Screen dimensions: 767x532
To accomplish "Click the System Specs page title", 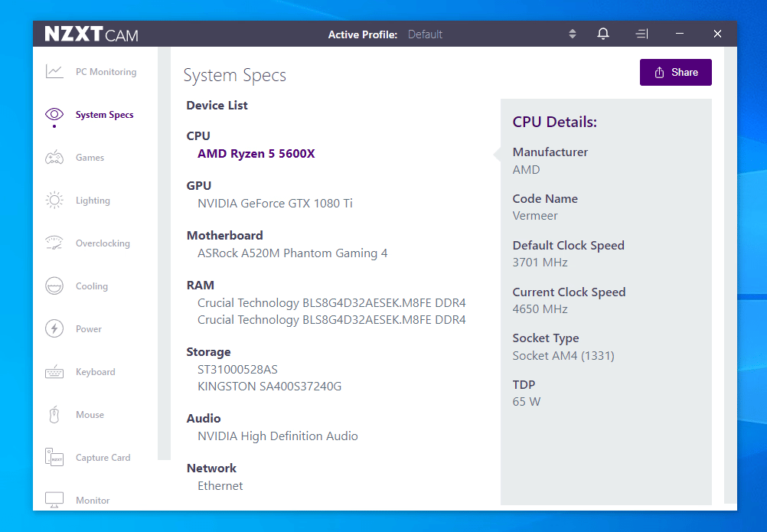I will pos(235,75).
